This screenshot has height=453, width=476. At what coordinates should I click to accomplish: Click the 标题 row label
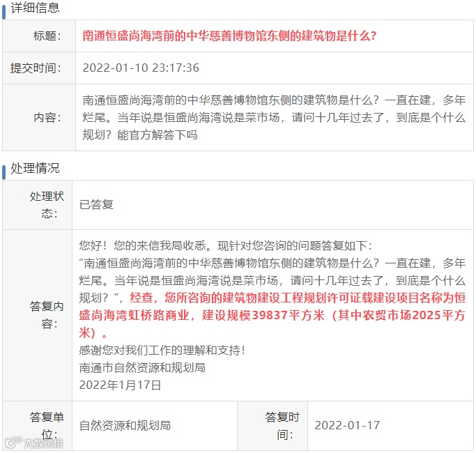[x=47, y=36]
